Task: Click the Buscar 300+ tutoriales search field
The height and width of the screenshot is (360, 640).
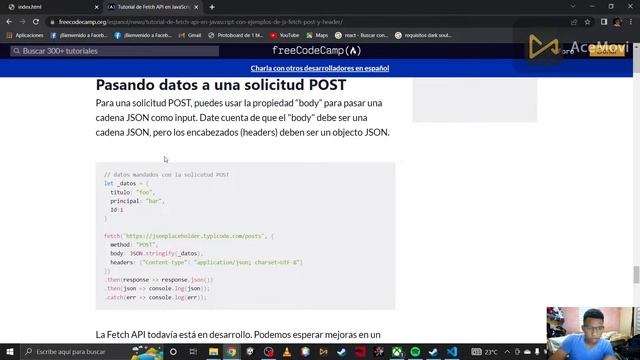Action: tap(115, 51)
